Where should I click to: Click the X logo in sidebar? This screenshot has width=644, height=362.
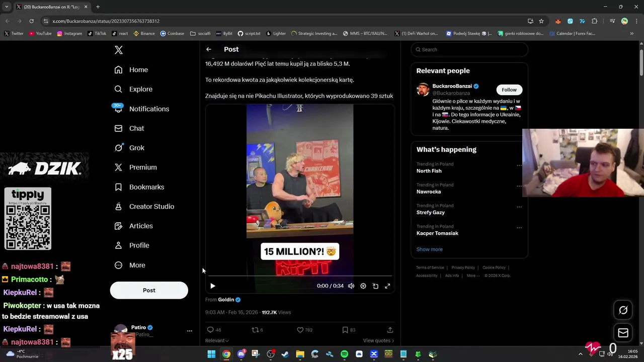pyautogui.click(x=119, y=50)
